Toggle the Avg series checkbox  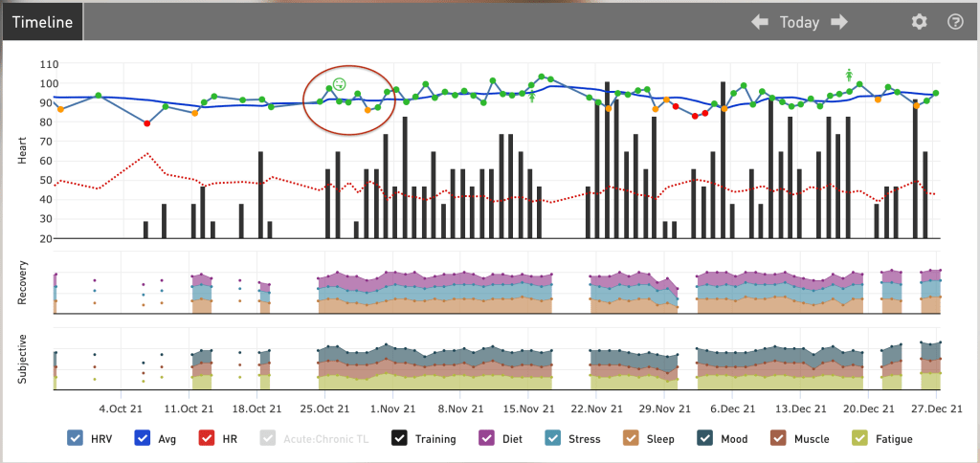click(144, 439)
